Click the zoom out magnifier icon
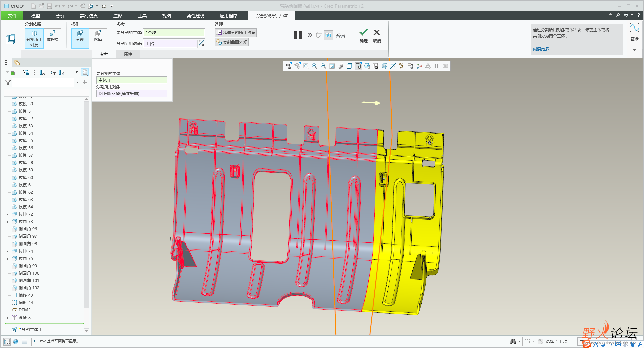The width and height of the screenshot is (644, 348). pyautogui.click(x=323, y=66)
